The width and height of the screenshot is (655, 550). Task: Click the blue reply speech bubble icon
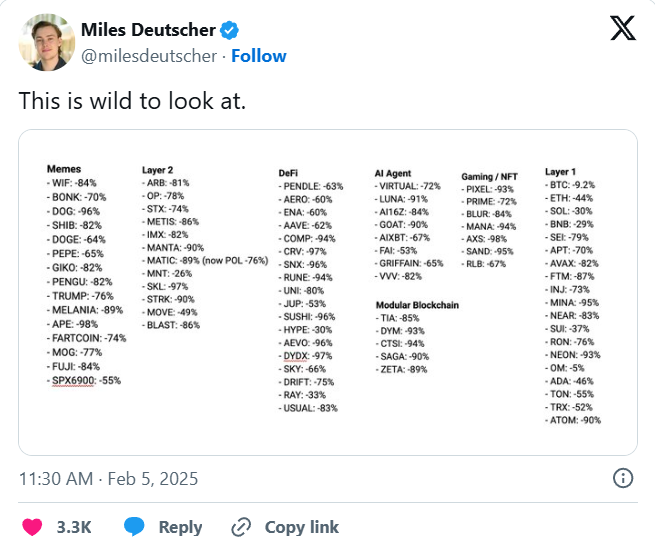point(134,526)
